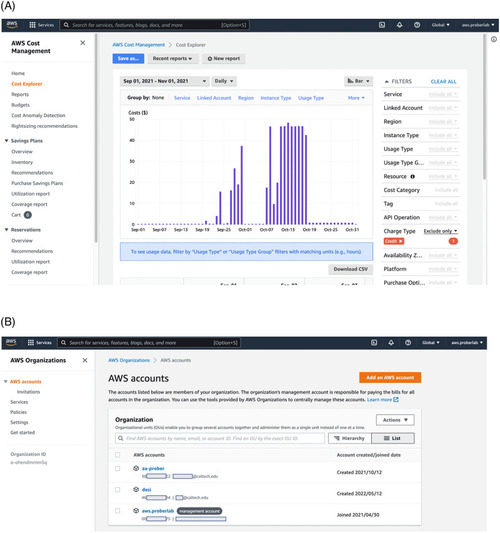Close AWS Cost Management sidebar panel

pyautogui.click(x=83, y=43)
